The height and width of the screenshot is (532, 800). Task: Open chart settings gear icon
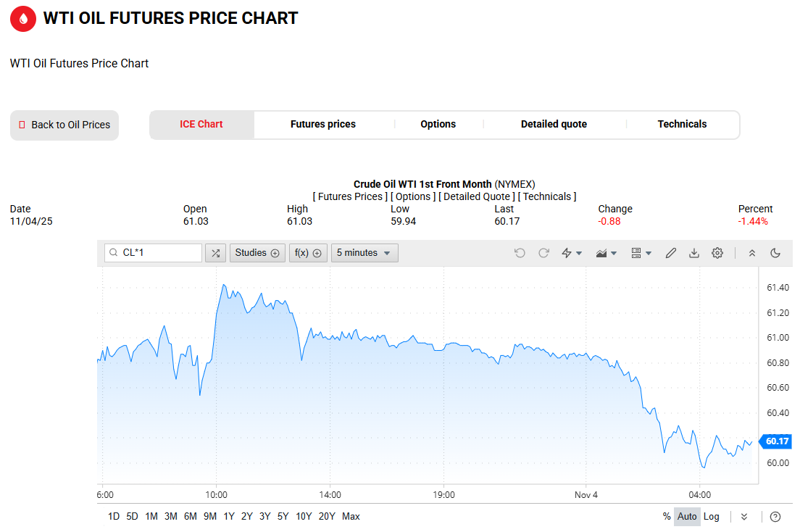tap(717, 253)
